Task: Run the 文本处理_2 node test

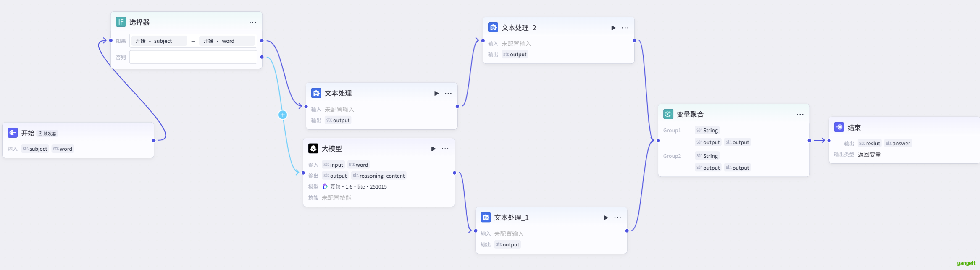Action: point(613,28)
